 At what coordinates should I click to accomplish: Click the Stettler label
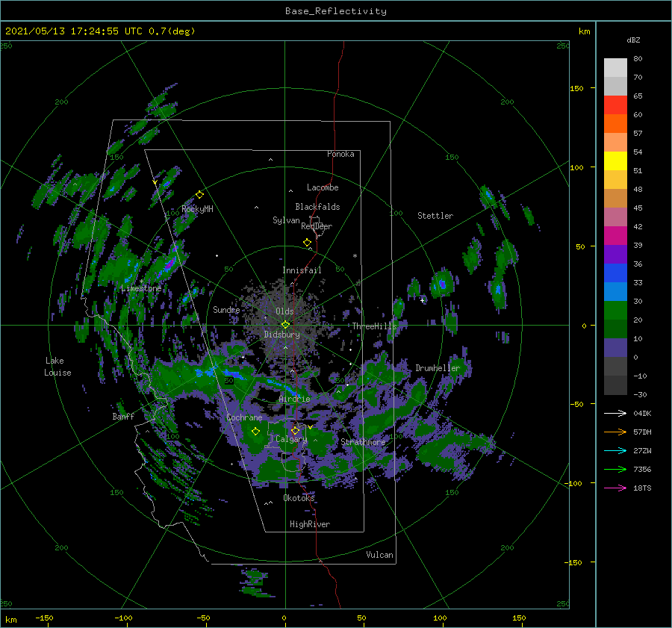point(435,216)
